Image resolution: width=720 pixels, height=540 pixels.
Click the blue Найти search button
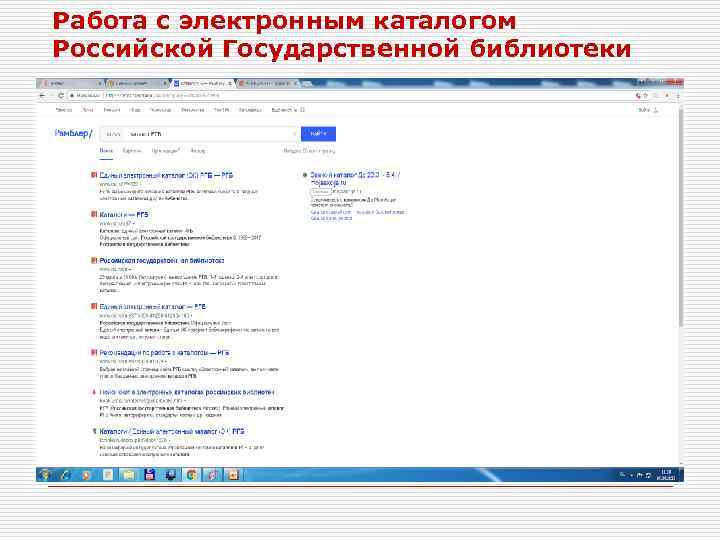point(318,134)
